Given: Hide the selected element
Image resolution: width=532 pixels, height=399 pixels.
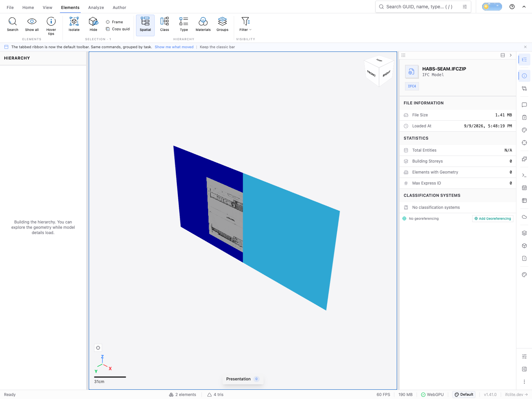Looking at the screenshot, I should click(93, 25).
